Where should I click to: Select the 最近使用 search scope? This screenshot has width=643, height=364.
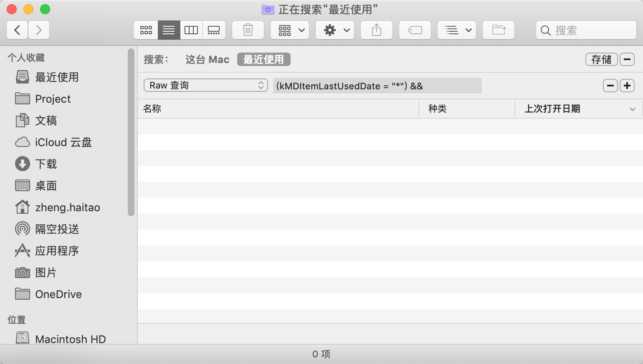(x=263, y=60)
